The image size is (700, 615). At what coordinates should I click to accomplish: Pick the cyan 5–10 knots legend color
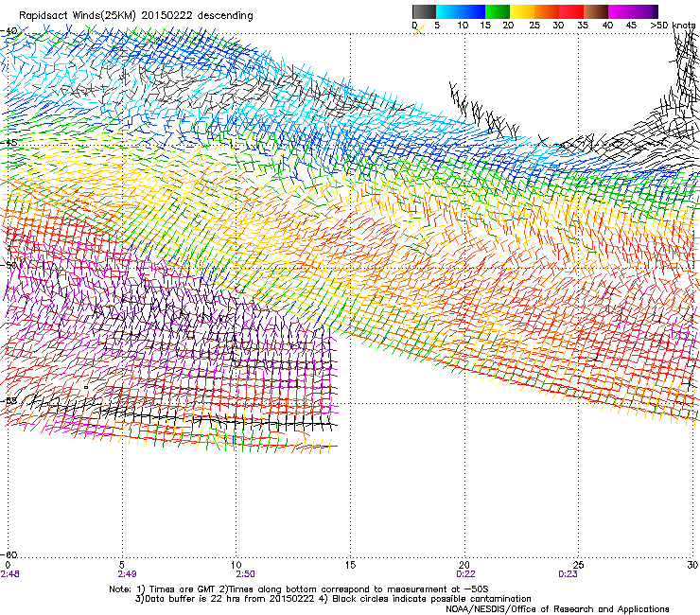coord(447,11)
